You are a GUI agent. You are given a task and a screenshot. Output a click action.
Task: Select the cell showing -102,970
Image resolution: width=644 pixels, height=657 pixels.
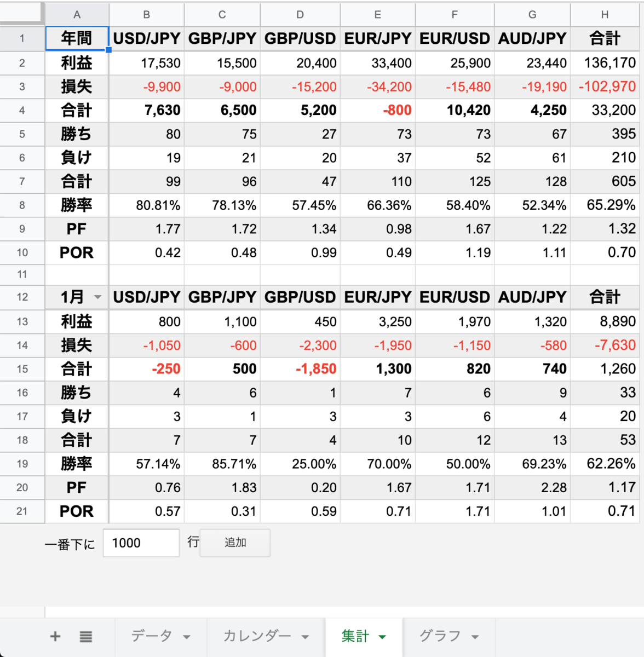[x=605, y=87]
